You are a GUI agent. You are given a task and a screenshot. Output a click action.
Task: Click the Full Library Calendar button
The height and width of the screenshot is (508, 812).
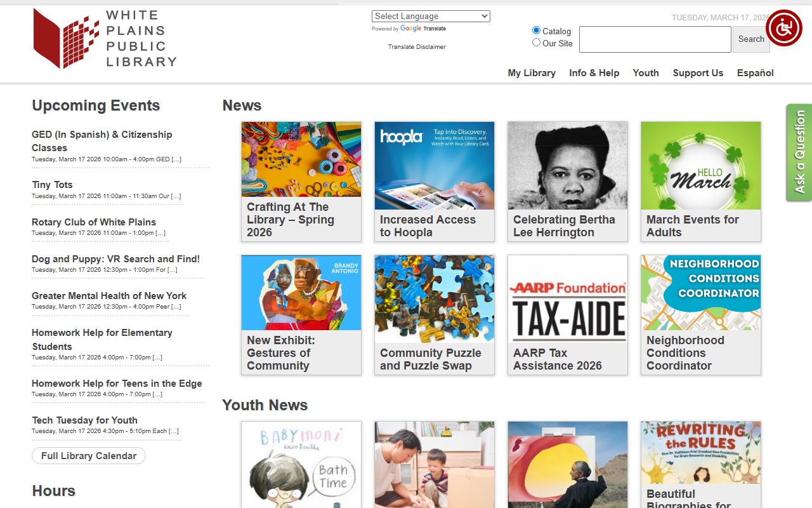click(89, 456)
